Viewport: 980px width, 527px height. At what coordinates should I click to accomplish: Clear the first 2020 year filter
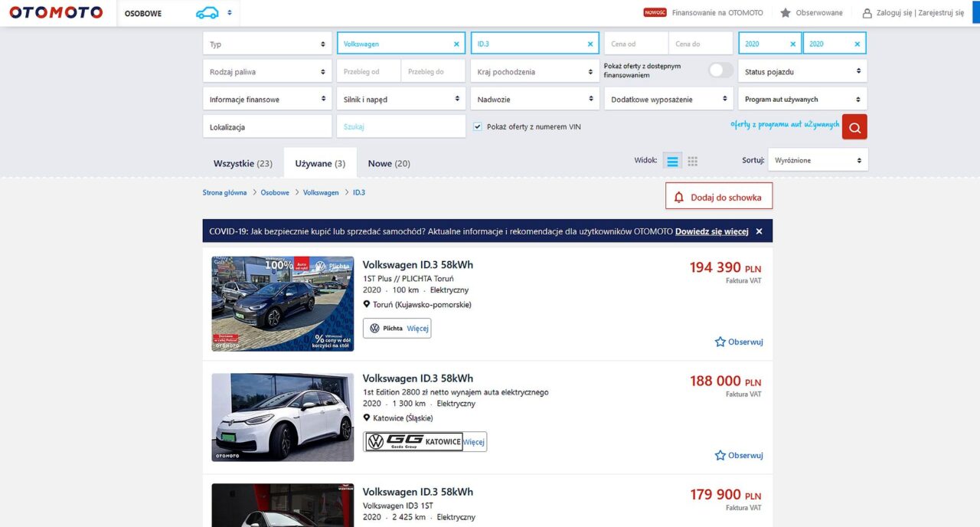792,44
